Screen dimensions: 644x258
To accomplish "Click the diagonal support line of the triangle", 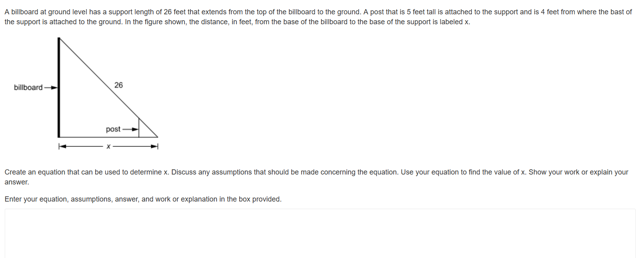I will coord(108,87).
